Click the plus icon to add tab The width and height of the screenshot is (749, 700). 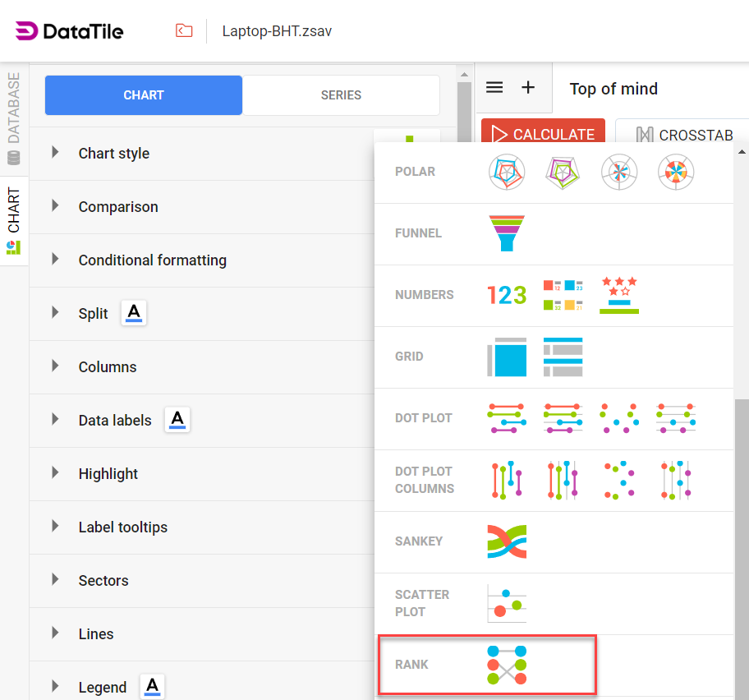point(528,88)
